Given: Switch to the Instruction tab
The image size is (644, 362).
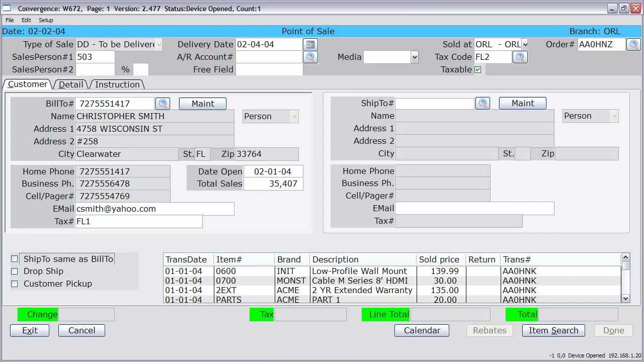Looking at the screenshot, I should click(117, 84).
